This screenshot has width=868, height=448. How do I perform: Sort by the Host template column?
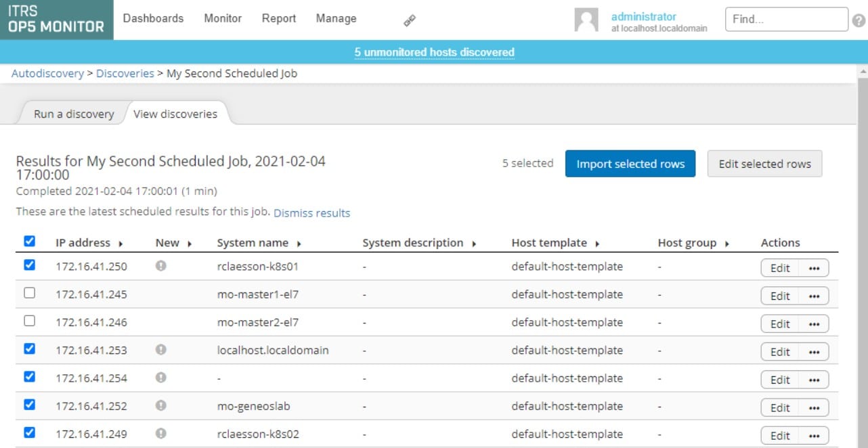pos(556,243)
